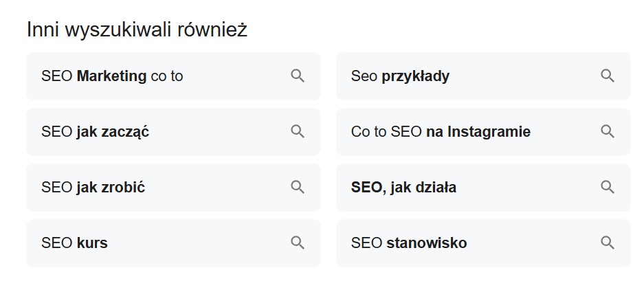Image resolution: width=644 pixels, height=292 pixels.
Task: Click the Inni wyszukiwali również heading
Action: 137,30
